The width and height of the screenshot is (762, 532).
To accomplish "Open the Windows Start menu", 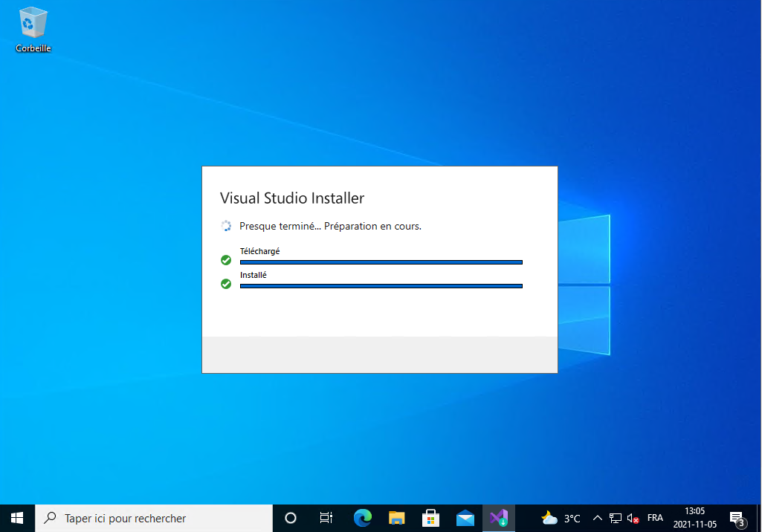I will 16,518.
